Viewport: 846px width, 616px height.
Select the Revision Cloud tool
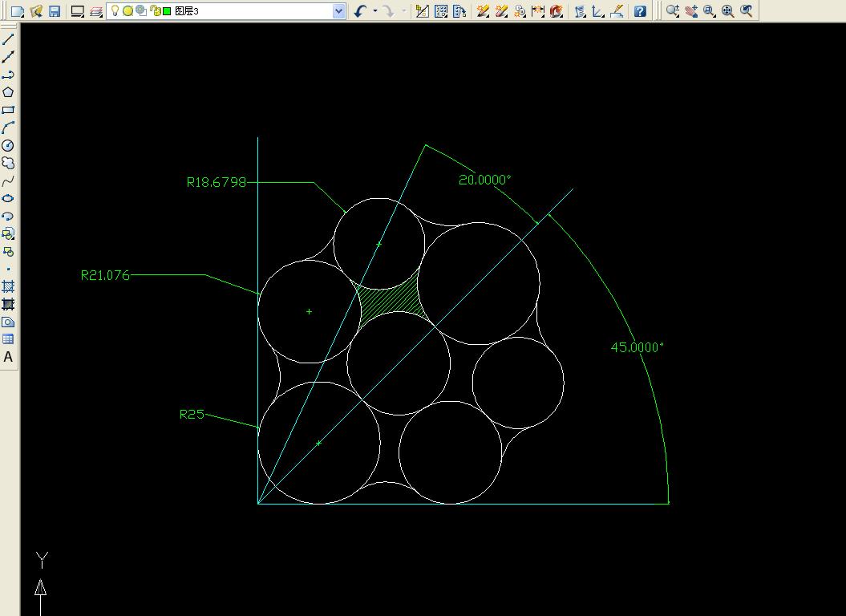[x=8, y=163]
